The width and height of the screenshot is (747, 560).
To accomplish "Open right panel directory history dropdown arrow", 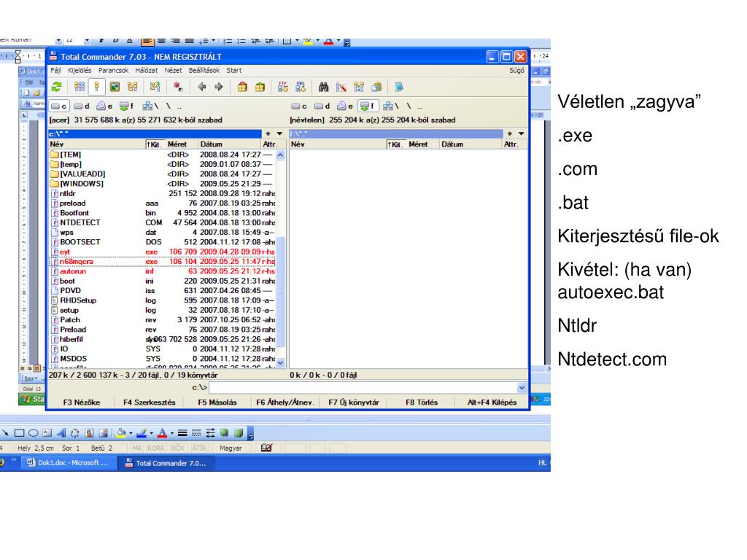I will [x=521, y=134].
